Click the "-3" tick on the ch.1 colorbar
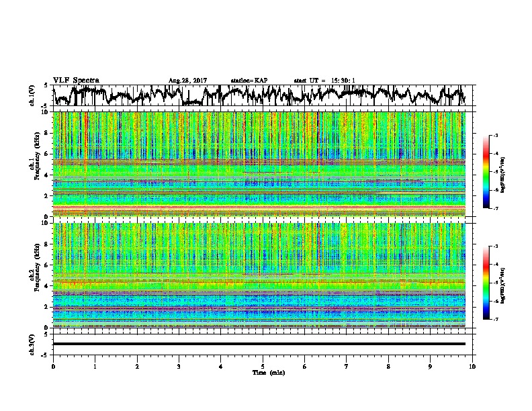This screenshot has width=532, height=411. [496, 135]
